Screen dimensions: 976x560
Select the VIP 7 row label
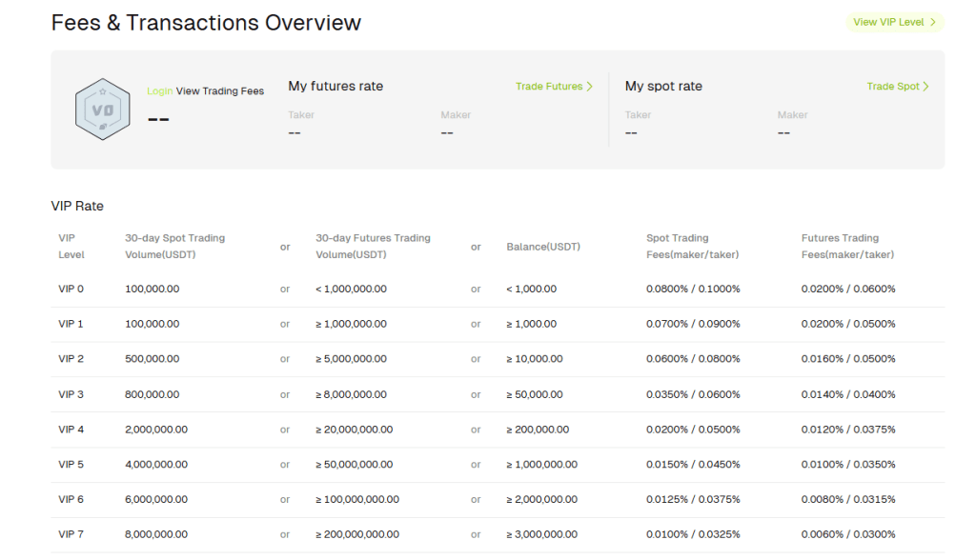(71, 534)
